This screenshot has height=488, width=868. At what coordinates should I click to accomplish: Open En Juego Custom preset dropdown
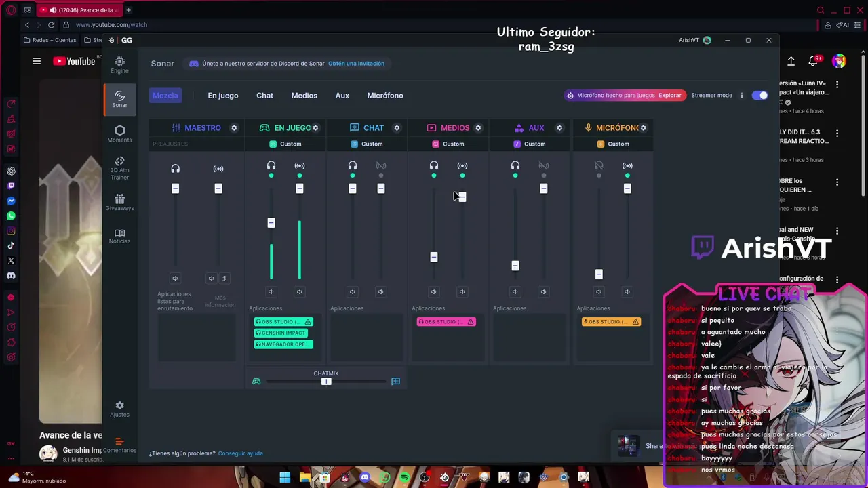[x=285, y=144]
